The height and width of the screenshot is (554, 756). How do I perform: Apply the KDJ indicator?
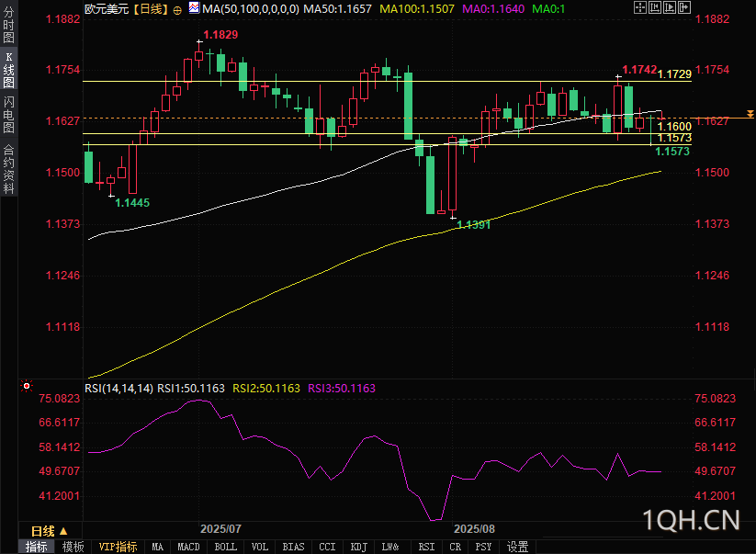[x=359, y=547]
